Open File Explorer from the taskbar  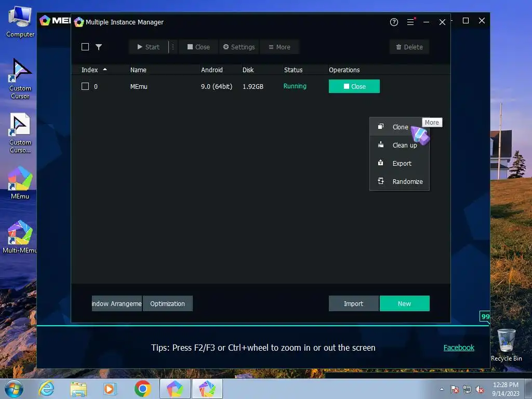tap(78, 389)
